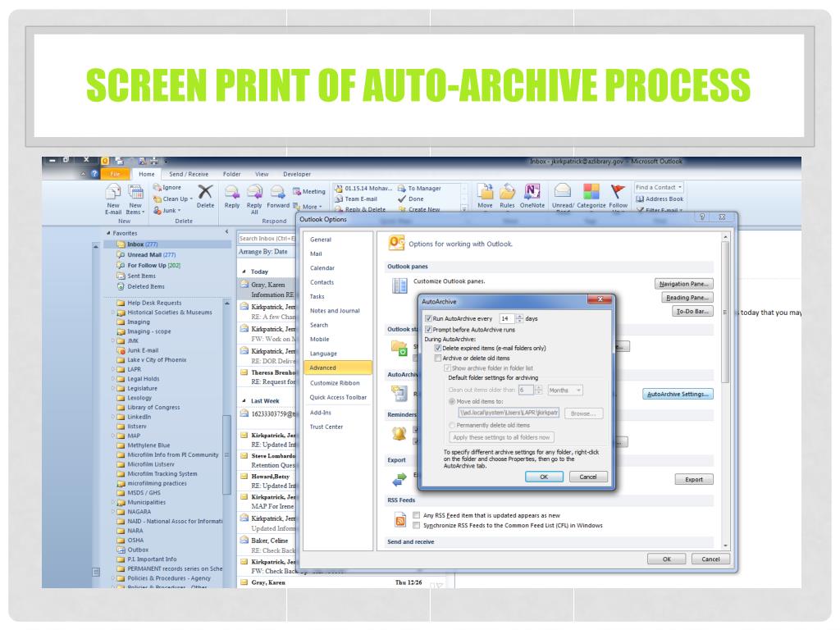Select Trust Center in Outlook Options
The image size is (840, 630).
pos(326,427)
